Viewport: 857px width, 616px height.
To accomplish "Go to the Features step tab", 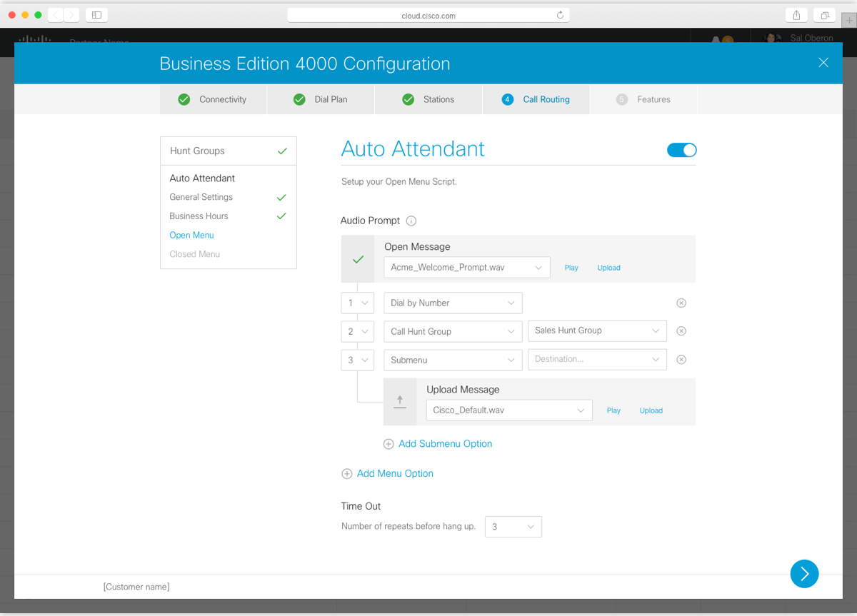I will tap(643, 99).
